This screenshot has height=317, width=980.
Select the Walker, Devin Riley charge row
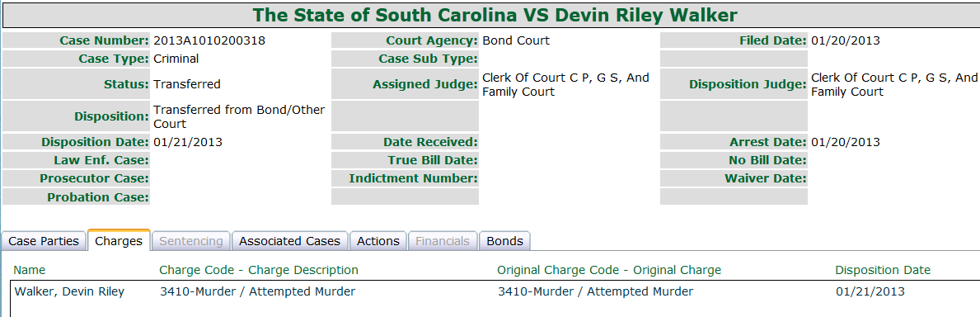click(495, 291)
